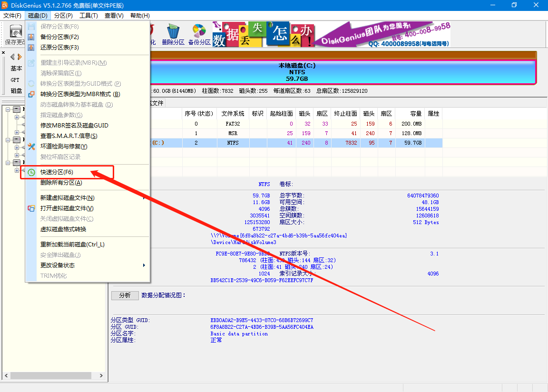The image size is (548, 392).
Task: Click the 分析 button
Action: click(125, 295)
